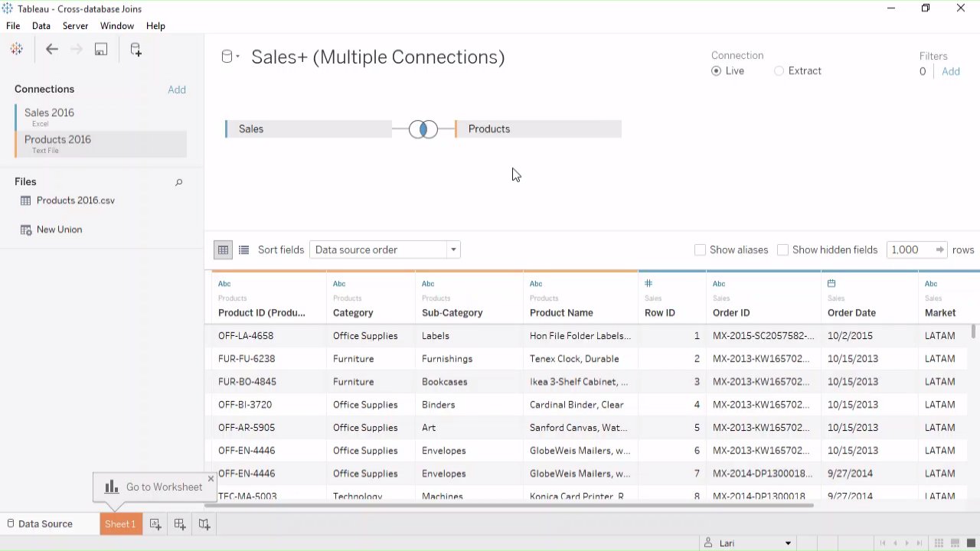The height and width of the screenshot is (551, 980).
Task: Enable the Show aliases checkbox
Action: click(x=700, y=250)
